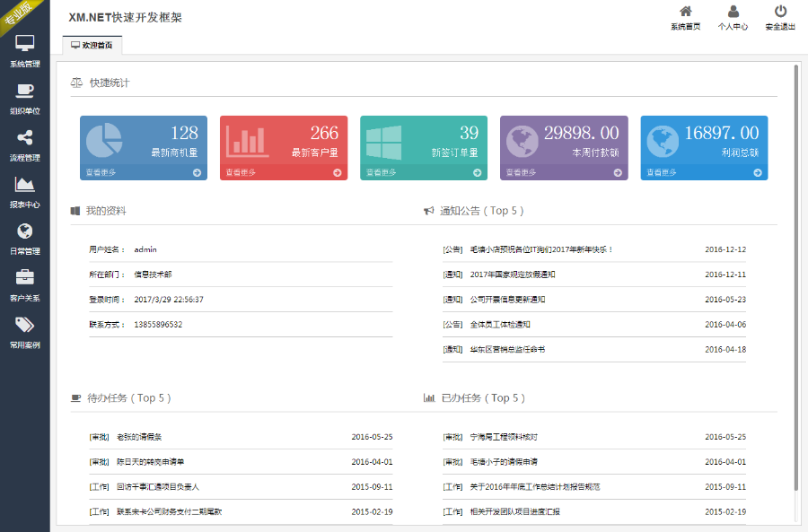Viewport: 808px width, 532px height.
Task: Open the 常用案例 sidebar module
Action: 24,334
